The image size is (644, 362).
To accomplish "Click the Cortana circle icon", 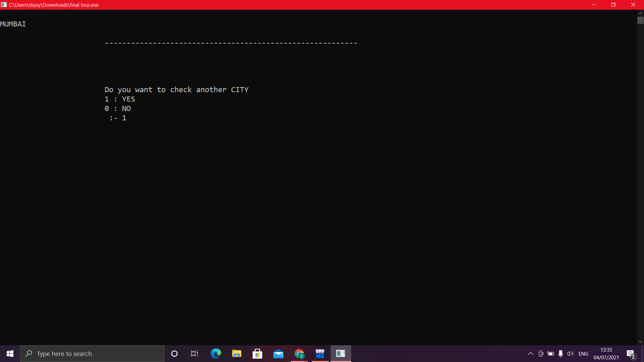I will (x=174, y=354).
